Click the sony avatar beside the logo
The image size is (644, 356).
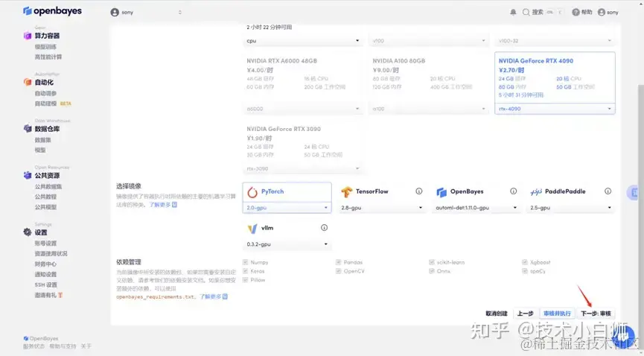(115, 13)
